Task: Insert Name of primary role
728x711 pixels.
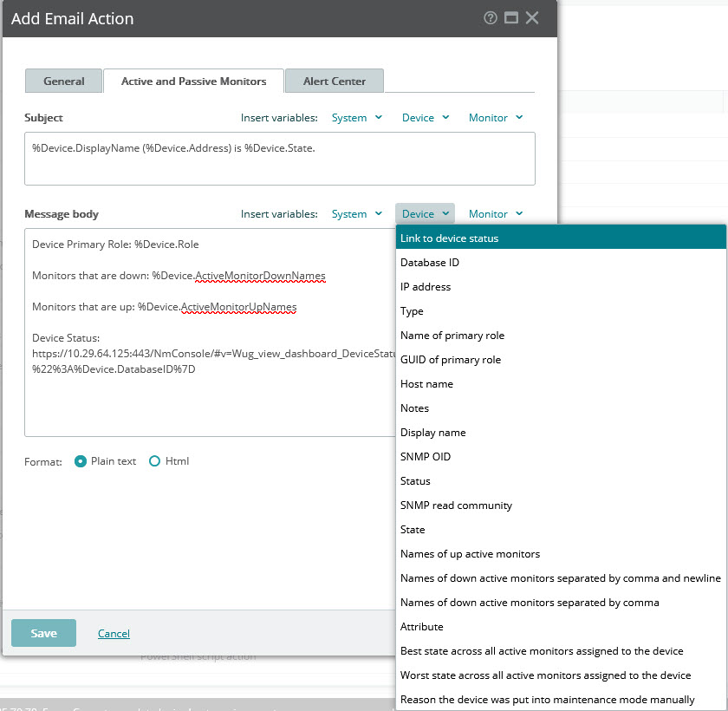Action: click(561, 336)
